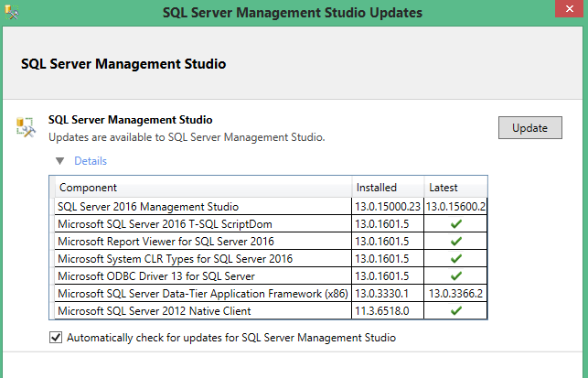Collapse the Details disclosure triangle
This screenshot has height=378, width=588.
point(59,161)
